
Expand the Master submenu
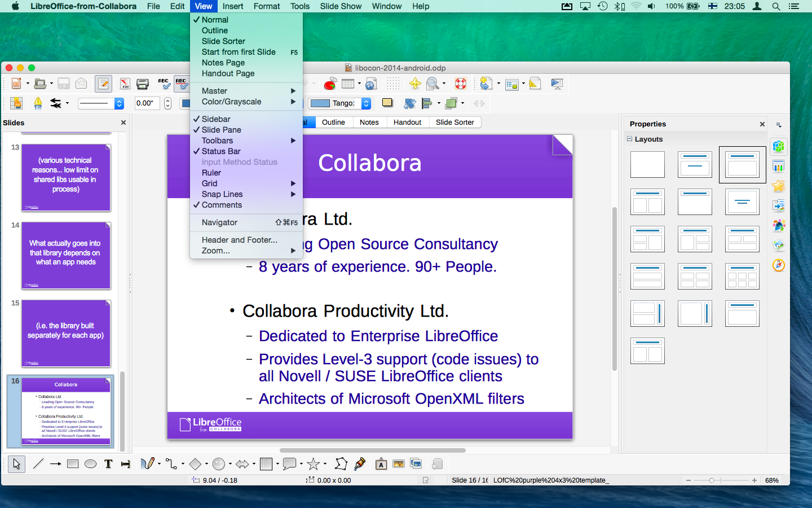(246, 91)
